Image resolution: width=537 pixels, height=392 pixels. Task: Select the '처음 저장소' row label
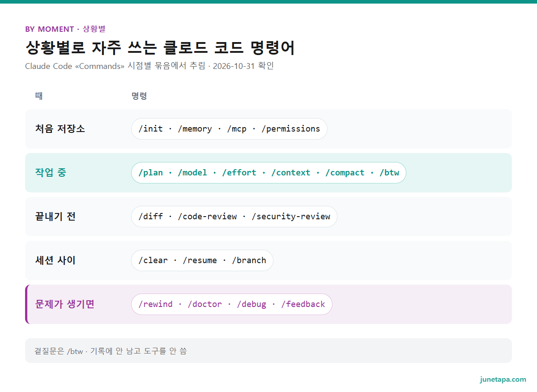pyautogui.click(x=60, y=129)
